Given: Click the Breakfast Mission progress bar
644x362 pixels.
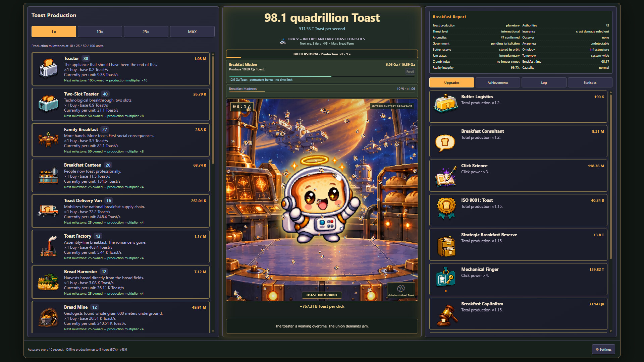Looking at the screenshot, I should (322, 76).
